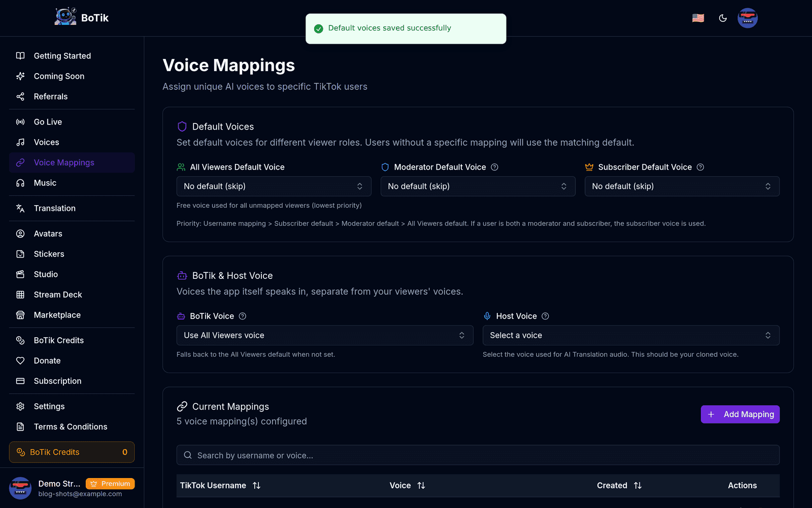Click the Actions column header
The height and width of the screenshot is (508, 812).
pyautogui.click(x=742, y=486)
